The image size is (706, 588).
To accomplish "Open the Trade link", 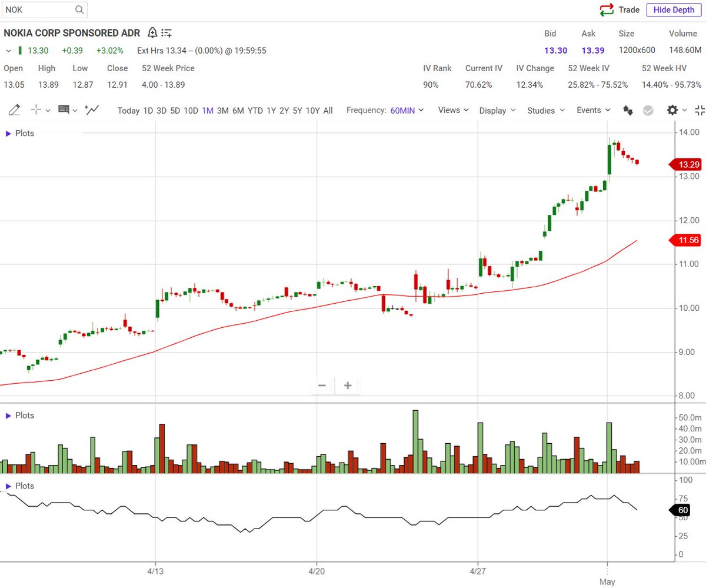I will (629, 10).
